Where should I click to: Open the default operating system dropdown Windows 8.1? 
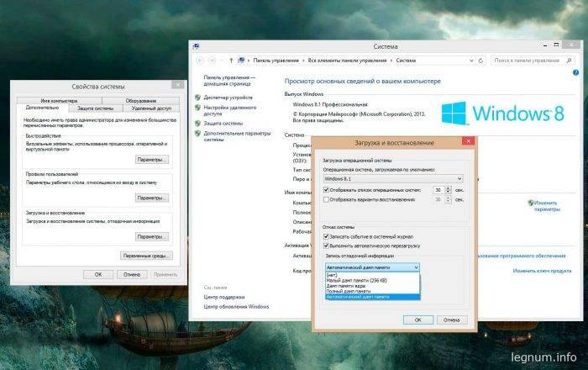(x=393, y=178)
